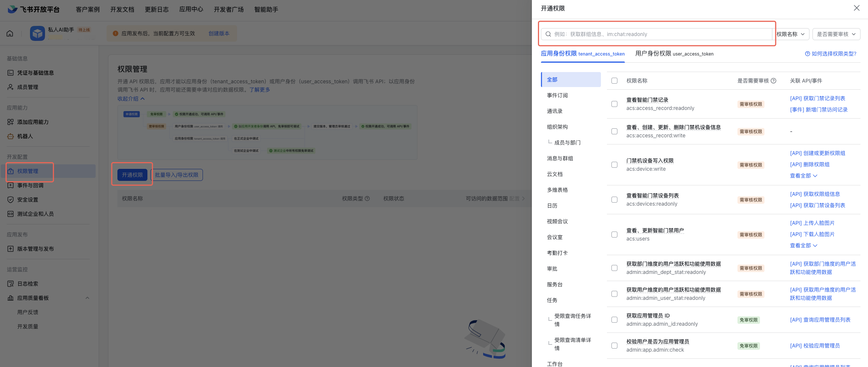Click the 开通权限 button

pos(132,175)
